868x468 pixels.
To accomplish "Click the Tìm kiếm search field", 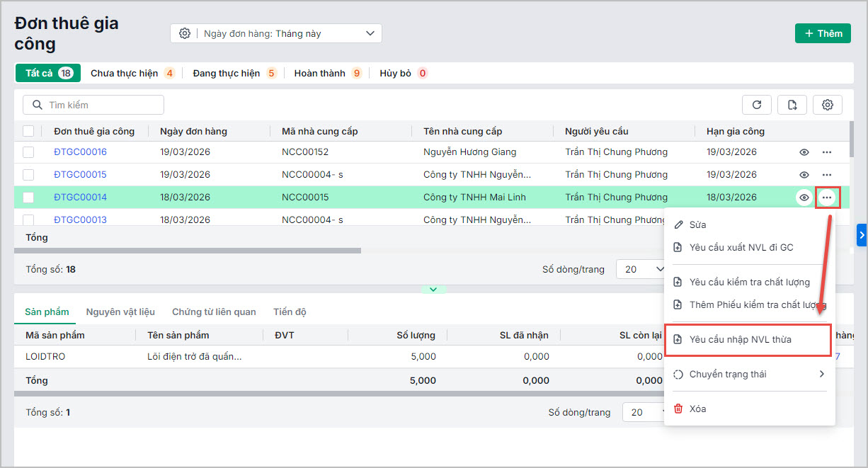I will [x=93, y=105].
